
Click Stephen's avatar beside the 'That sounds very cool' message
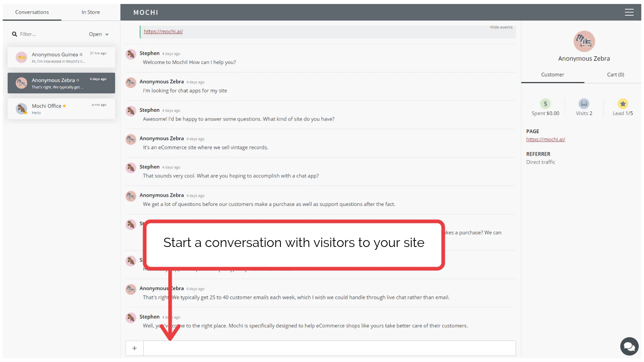click(x=131, y=168)
